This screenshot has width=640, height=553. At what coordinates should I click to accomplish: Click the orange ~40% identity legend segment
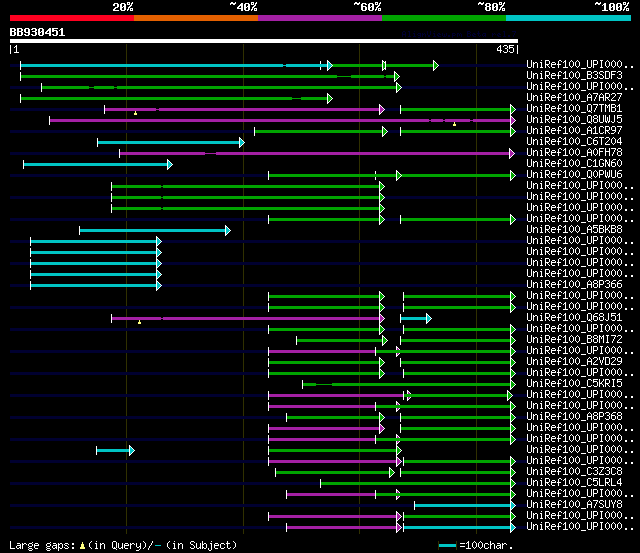tap(196, 18)
